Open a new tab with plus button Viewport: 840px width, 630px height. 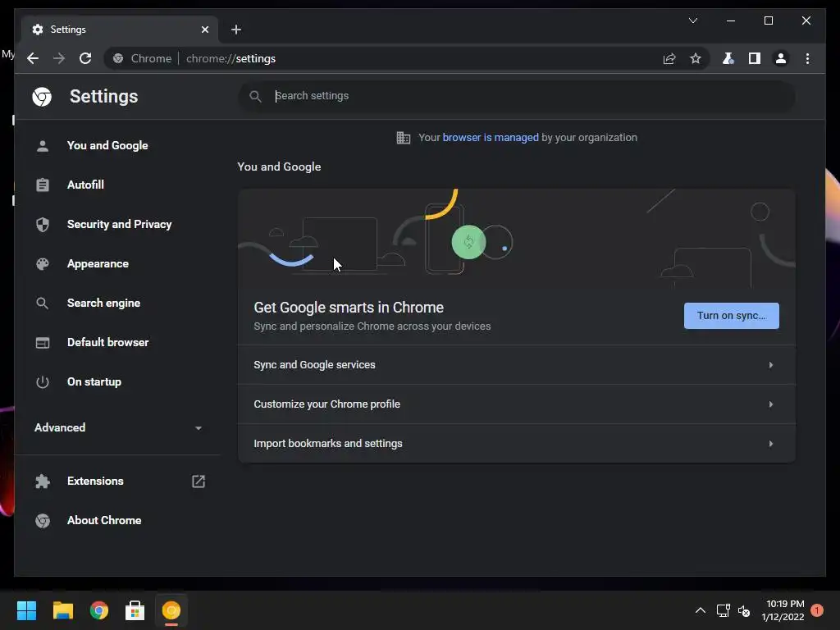click(x=236, y=30)
